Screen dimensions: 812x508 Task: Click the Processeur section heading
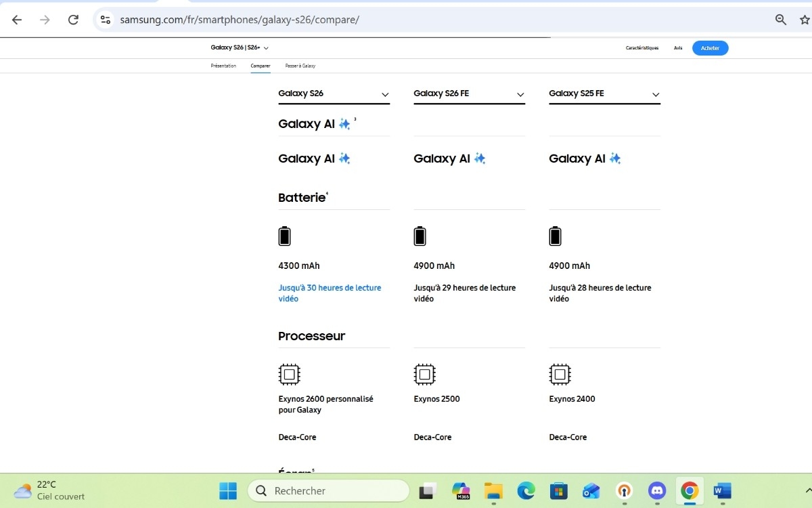pyautogui.click(x=312, y=336)
